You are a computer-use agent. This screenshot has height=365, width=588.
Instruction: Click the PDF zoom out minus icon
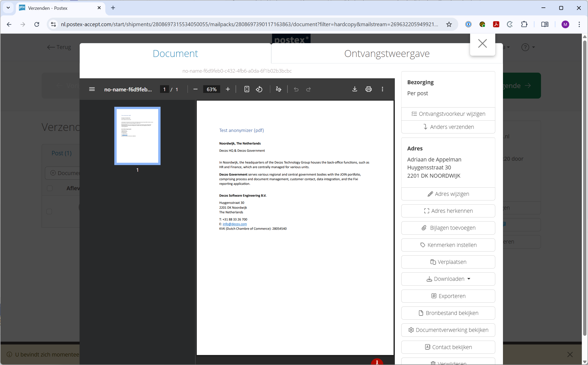tap(195, 89)
